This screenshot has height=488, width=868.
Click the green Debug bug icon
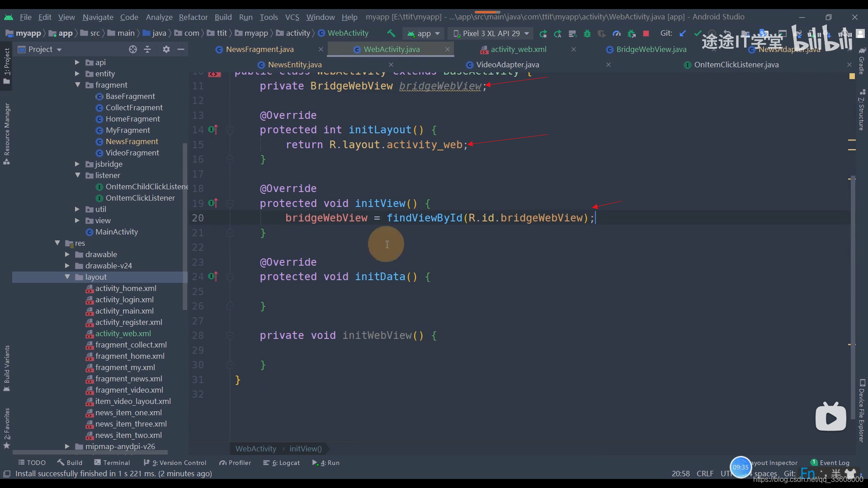[x=587, y=33]
